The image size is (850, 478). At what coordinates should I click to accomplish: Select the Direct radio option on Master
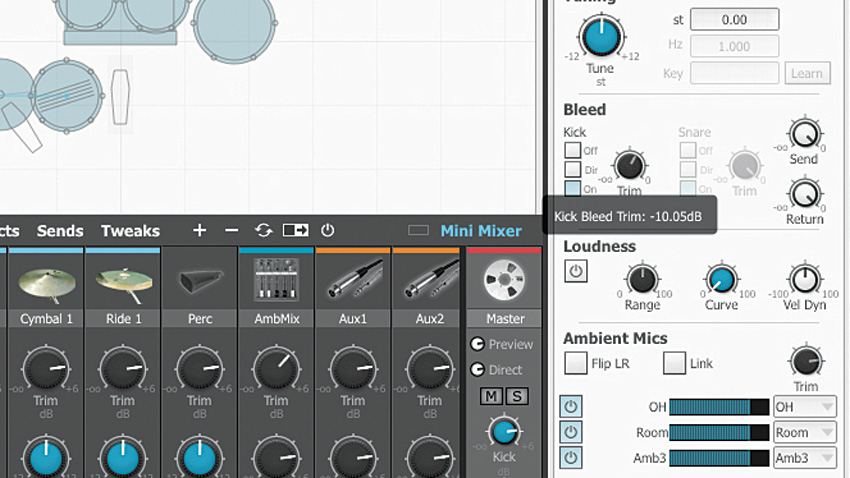tap(477, 370)
